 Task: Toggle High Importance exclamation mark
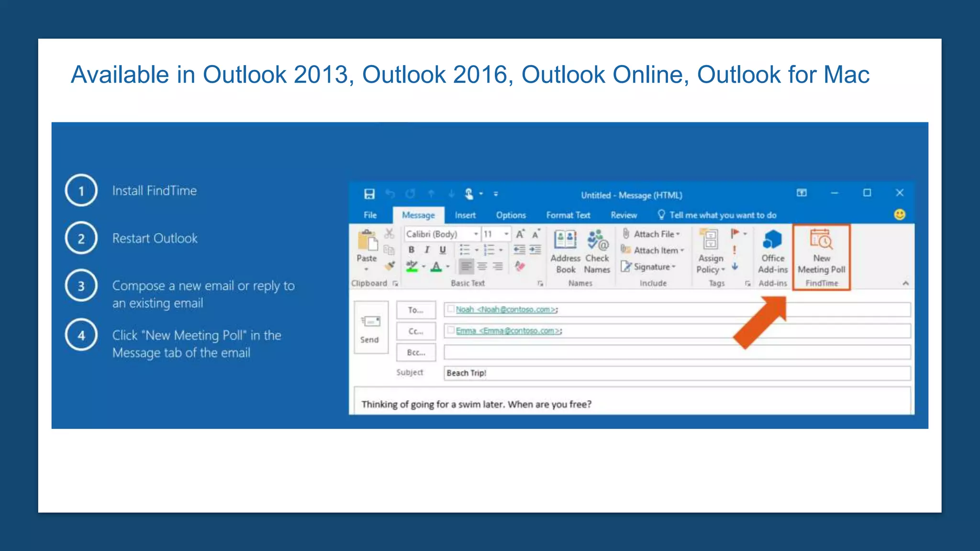coord(735,250)
